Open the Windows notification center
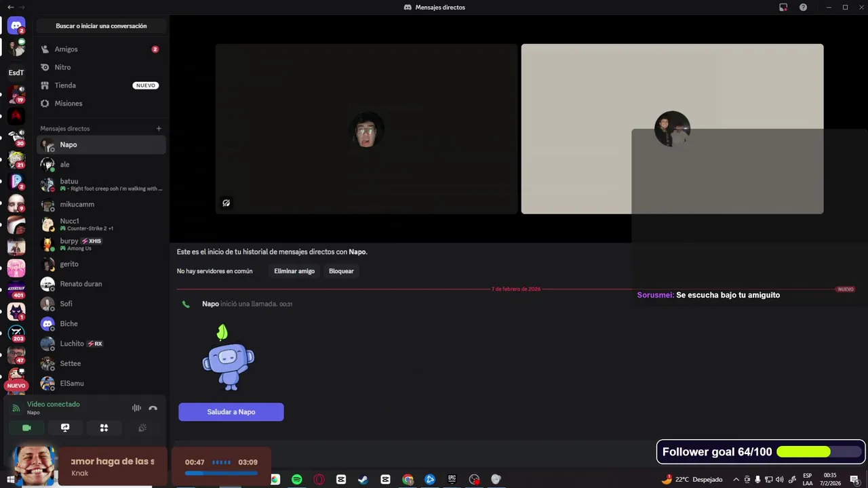The image size is (868, 488). pos(854,479)
